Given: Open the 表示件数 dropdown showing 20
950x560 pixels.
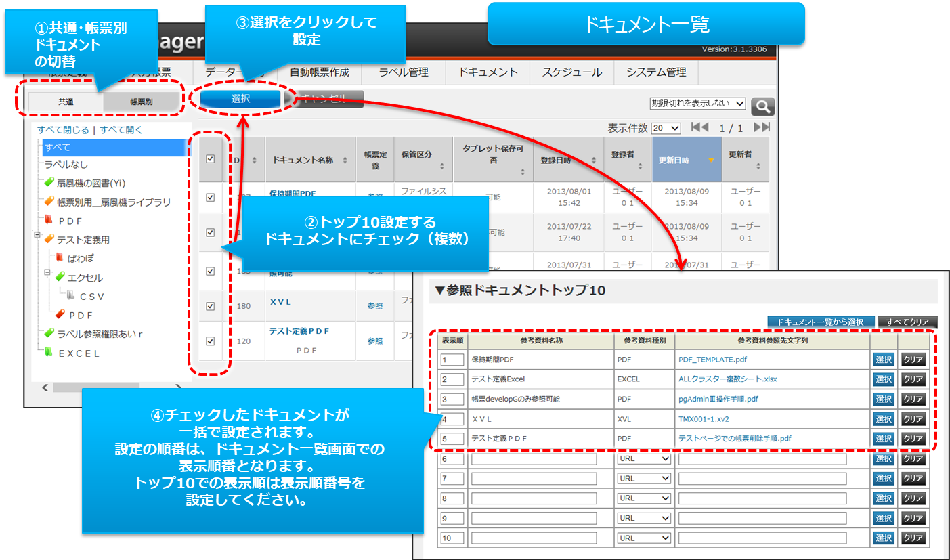Looking at the screenshot, I should (665, 128).
